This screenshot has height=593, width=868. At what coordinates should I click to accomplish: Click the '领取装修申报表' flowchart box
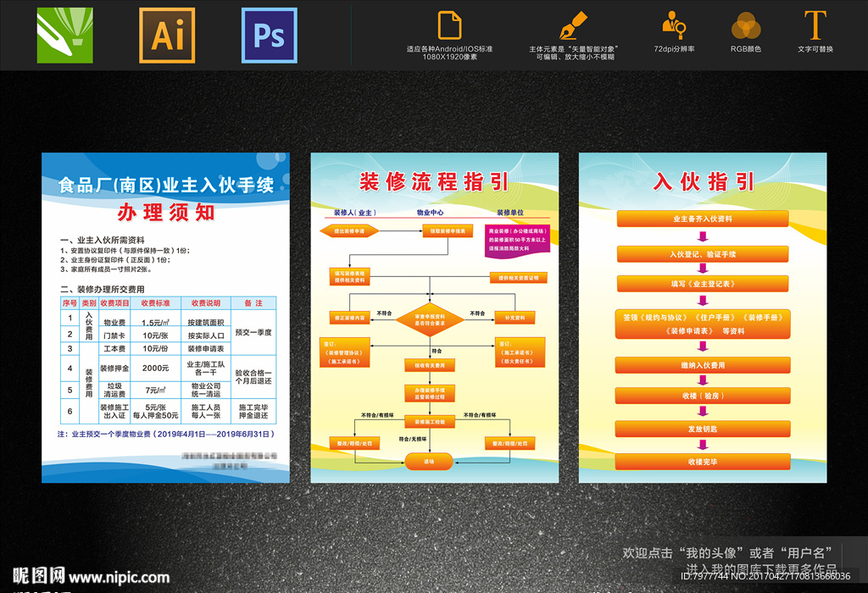point(448,230)
